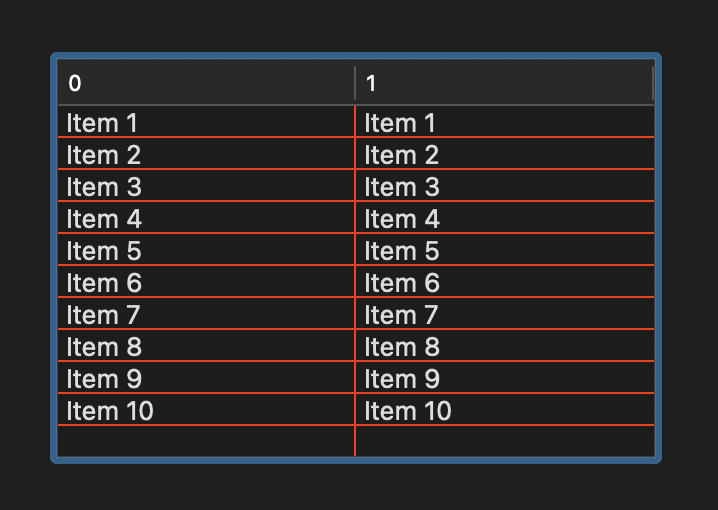Click the column header labeled 1
The image size is (718, 510).
pyautogui.click(x=504, y=84)
